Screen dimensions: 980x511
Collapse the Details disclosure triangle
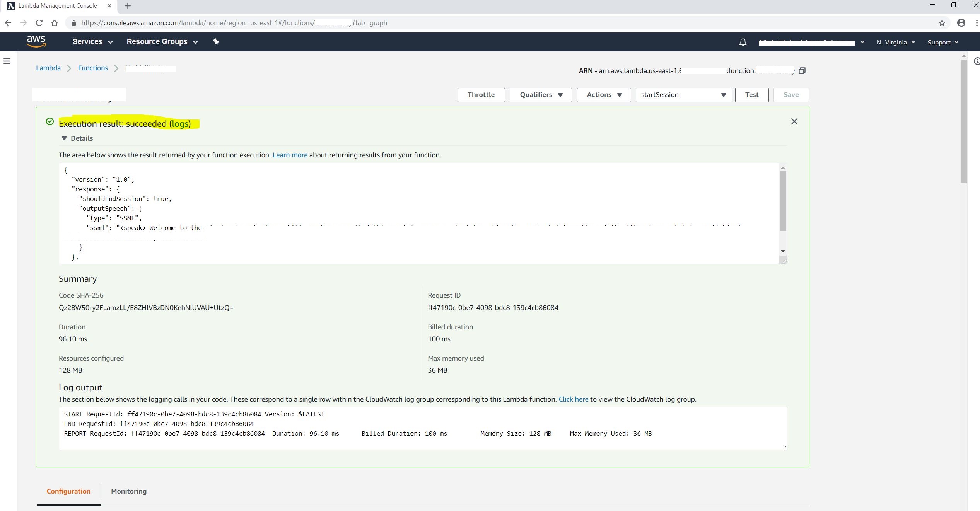click(x=64, y=138)
